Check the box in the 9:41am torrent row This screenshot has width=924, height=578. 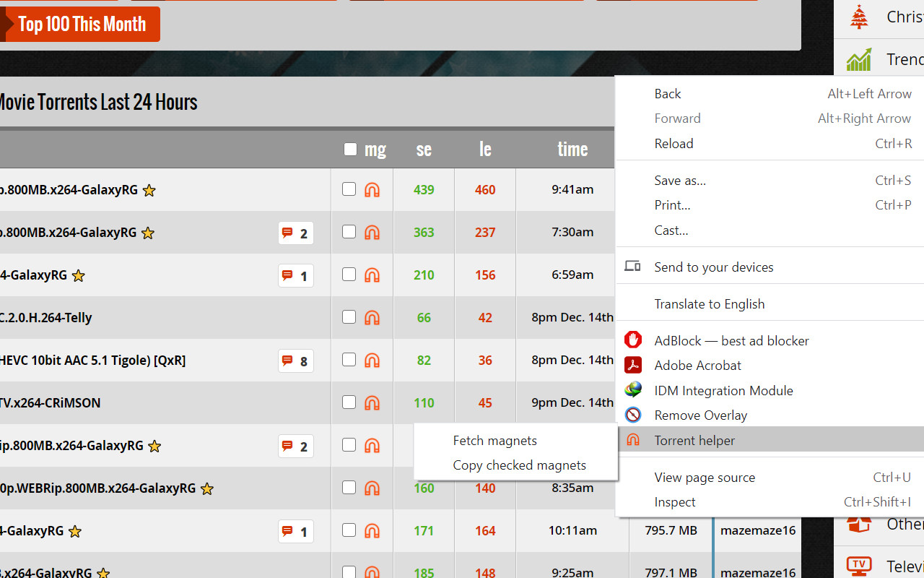coord(349,189)
